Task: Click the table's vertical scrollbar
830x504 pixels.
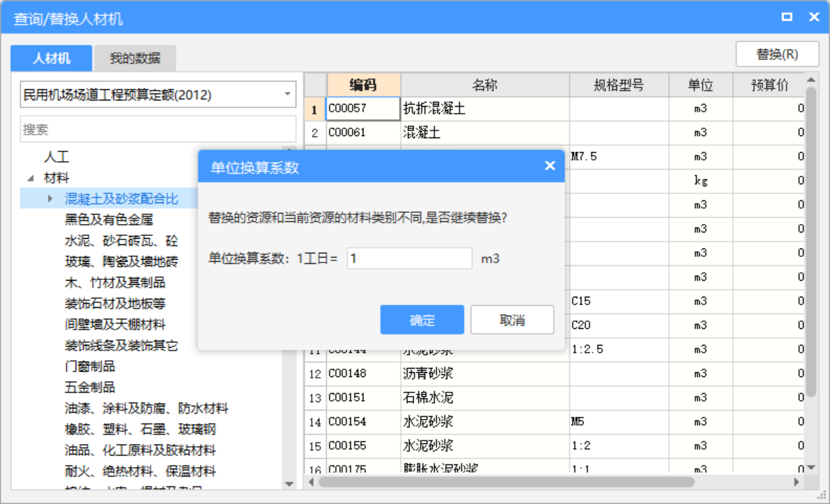Action: pos(810,244)
